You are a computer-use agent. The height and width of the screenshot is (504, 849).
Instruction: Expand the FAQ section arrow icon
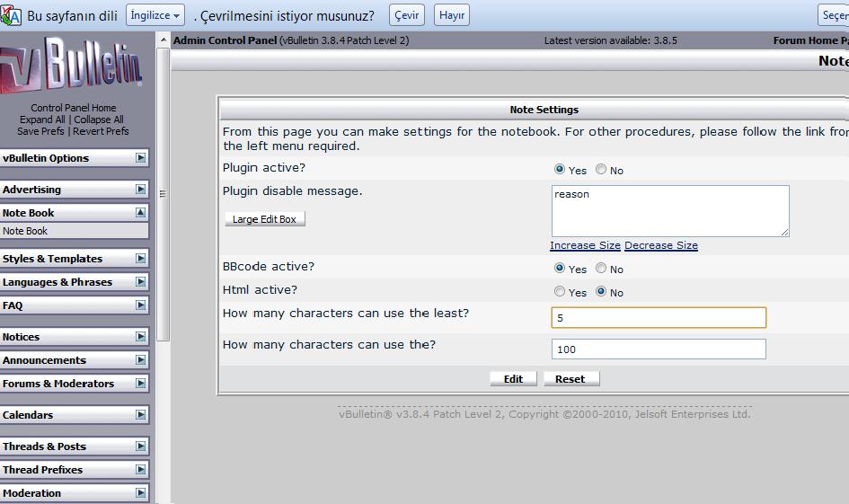coord(141,305)
